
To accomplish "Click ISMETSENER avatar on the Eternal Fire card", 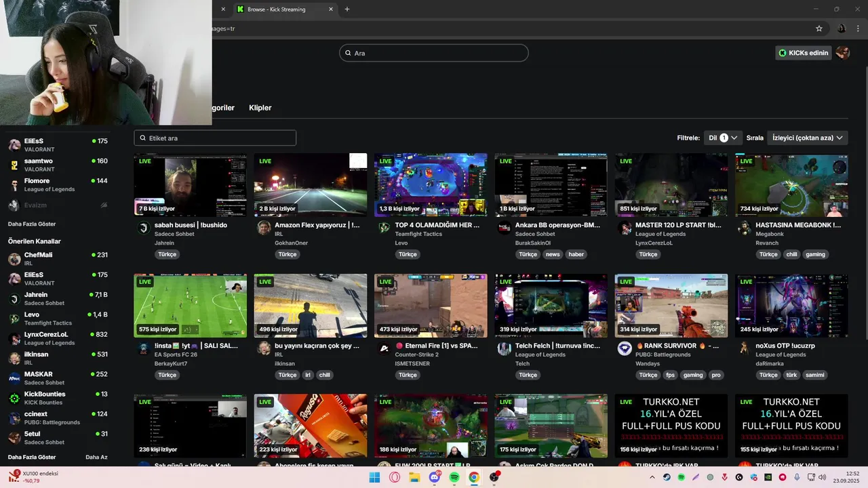I will (384, 349).
